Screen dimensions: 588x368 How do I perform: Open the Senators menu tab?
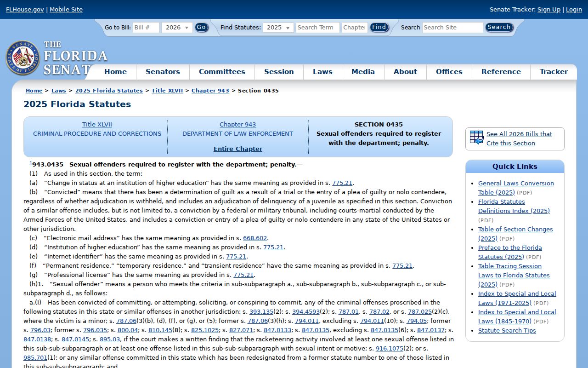(x=163, y=72)
